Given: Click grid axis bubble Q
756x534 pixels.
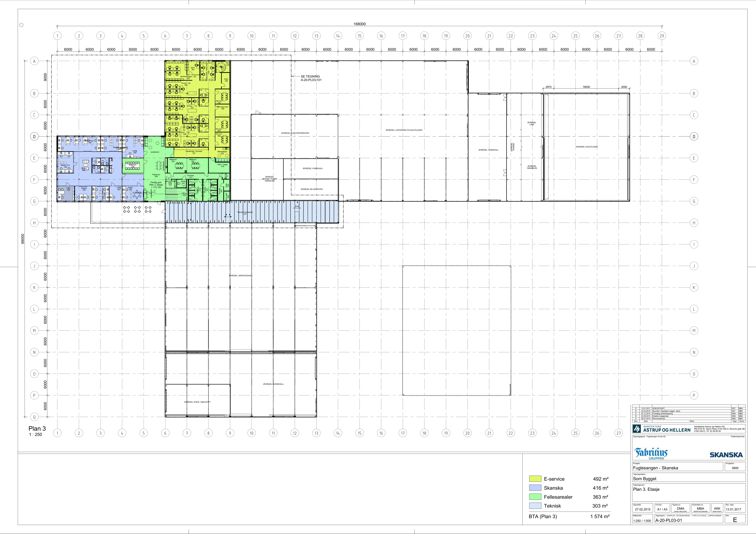Looking at the screenshot, I should click(34, 417).
